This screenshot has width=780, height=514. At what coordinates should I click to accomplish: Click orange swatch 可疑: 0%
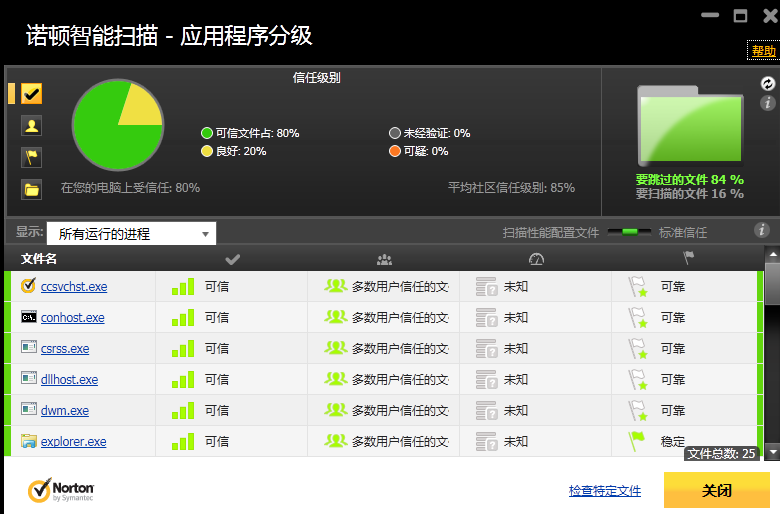click(x=394, y=151)
